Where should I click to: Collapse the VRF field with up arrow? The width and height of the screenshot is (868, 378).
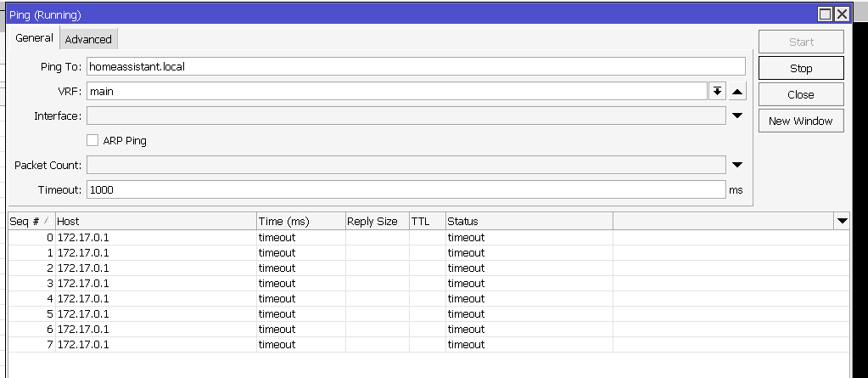tap(737, 91)
